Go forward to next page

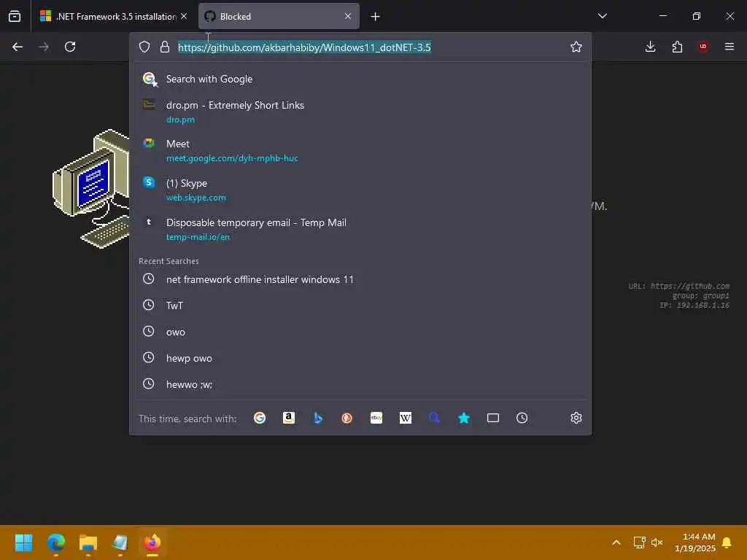[x=44, y=47]
